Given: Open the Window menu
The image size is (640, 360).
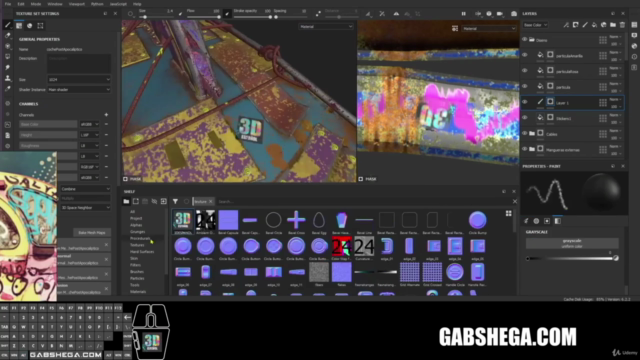Looking at the screenshot, I should (55, 4).
